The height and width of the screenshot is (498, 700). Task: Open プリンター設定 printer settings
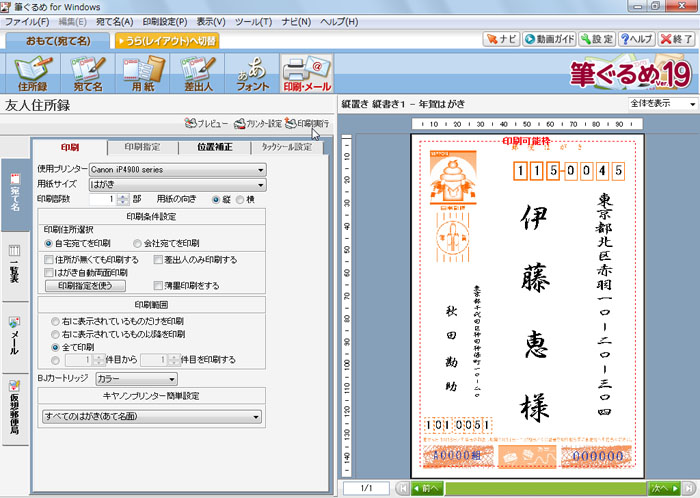(x=258, y=123)
